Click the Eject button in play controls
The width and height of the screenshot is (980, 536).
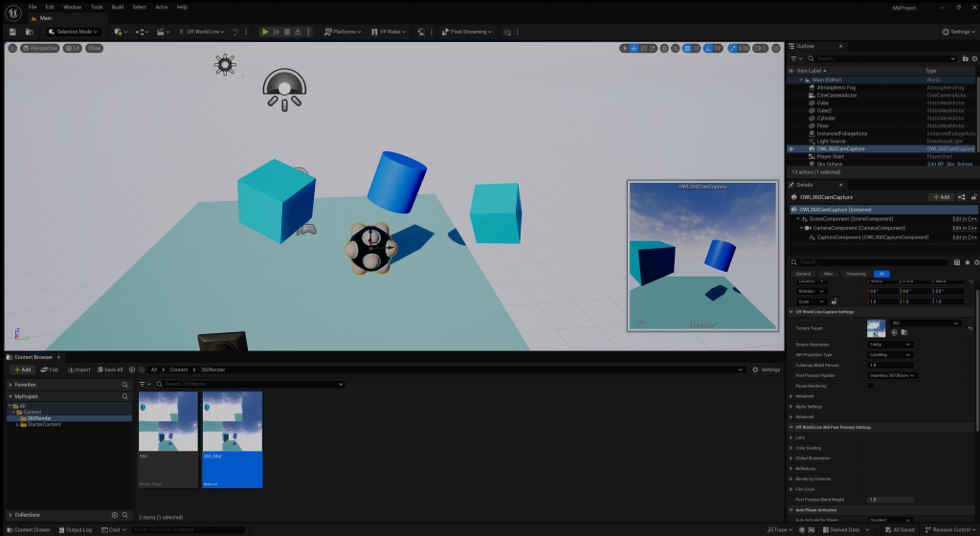click(298, 32)
